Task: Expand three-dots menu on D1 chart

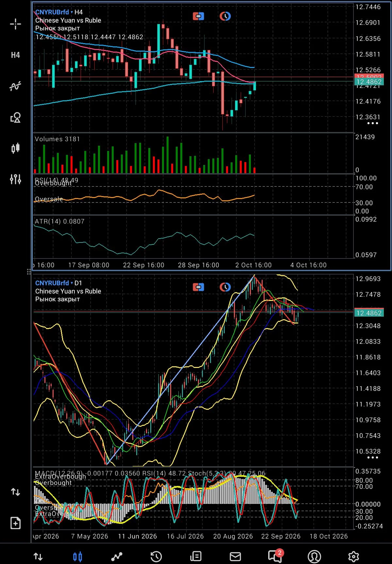Action: [x=372, y=457]
